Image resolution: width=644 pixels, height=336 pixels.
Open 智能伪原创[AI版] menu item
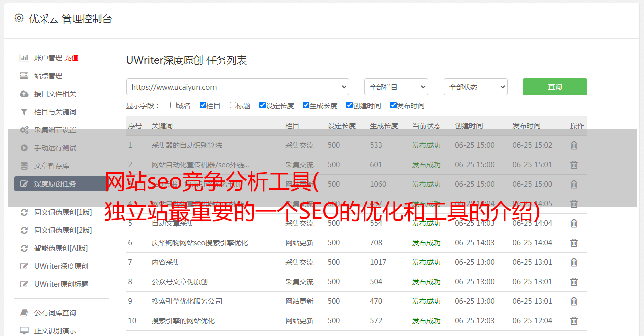tap(61, 248)
